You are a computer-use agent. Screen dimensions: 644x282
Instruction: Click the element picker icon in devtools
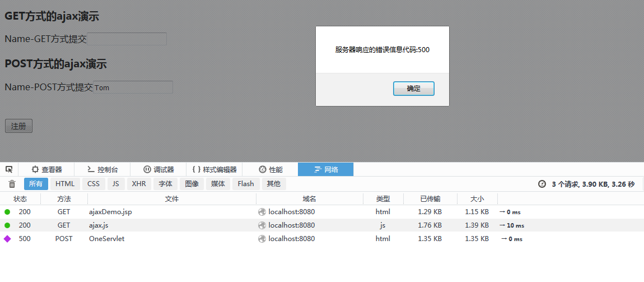[x=9, y=169]
